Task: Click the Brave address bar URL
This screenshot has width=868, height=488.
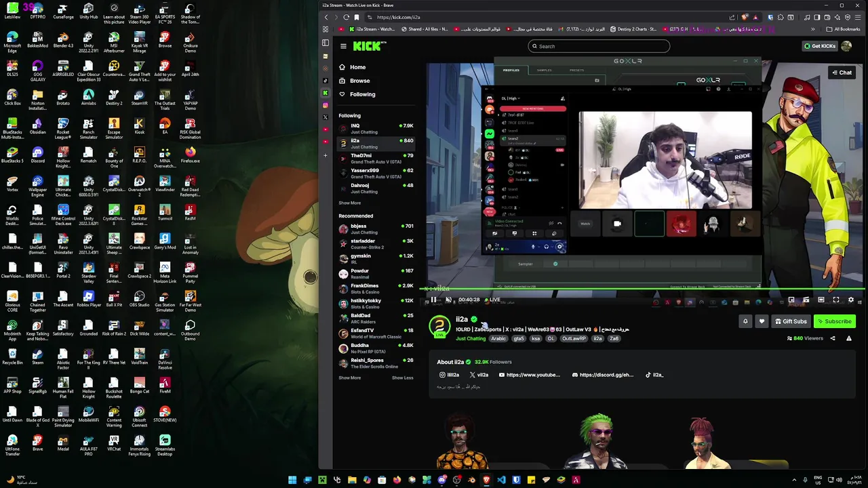Action: click(x=399, y=17)
